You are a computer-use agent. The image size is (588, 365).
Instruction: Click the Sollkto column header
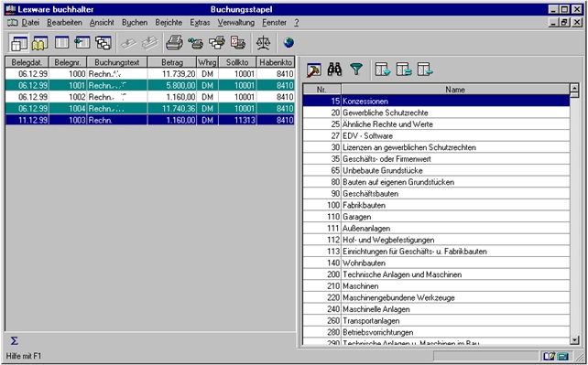[x=237, y=62]
